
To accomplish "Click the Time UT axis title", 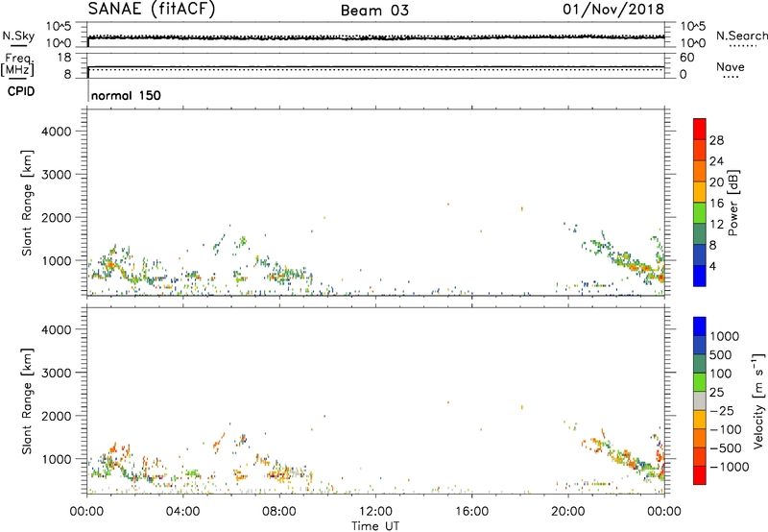I will 375,526.
